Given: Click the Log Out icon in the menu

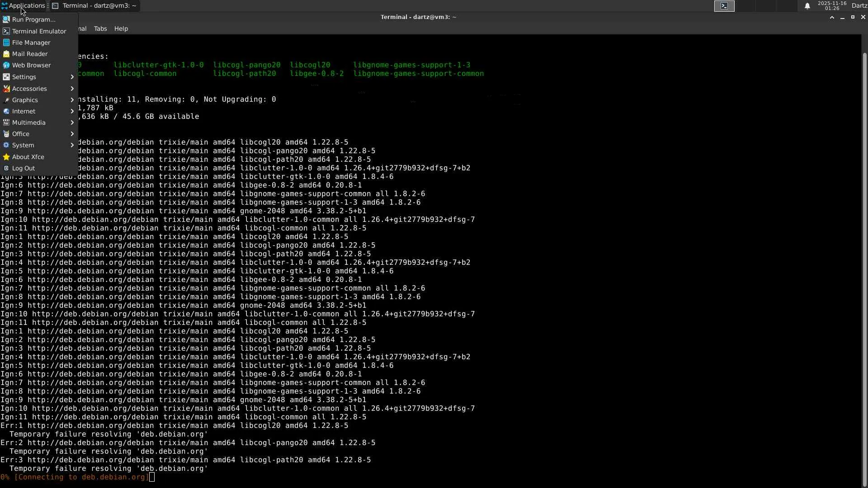Looking at the screenshot, I should [6, 168].
